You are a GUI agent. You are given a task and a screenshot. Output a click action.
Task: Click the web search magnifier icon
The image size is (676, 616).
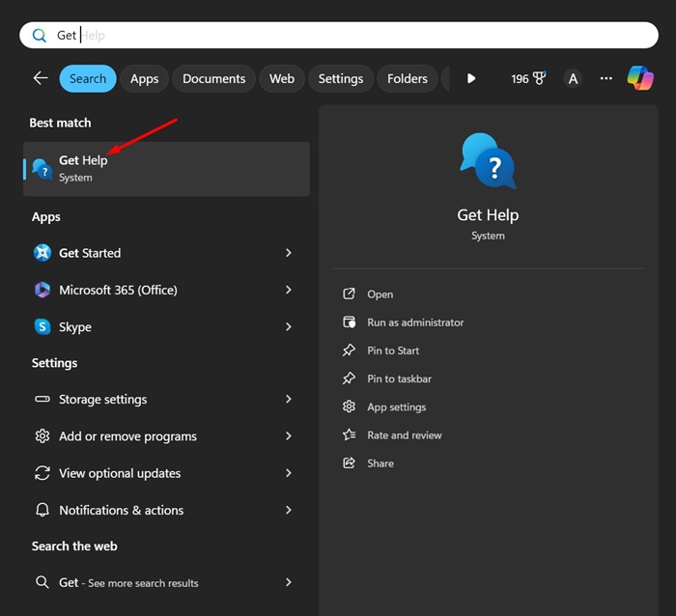click(x=42, y=582)
